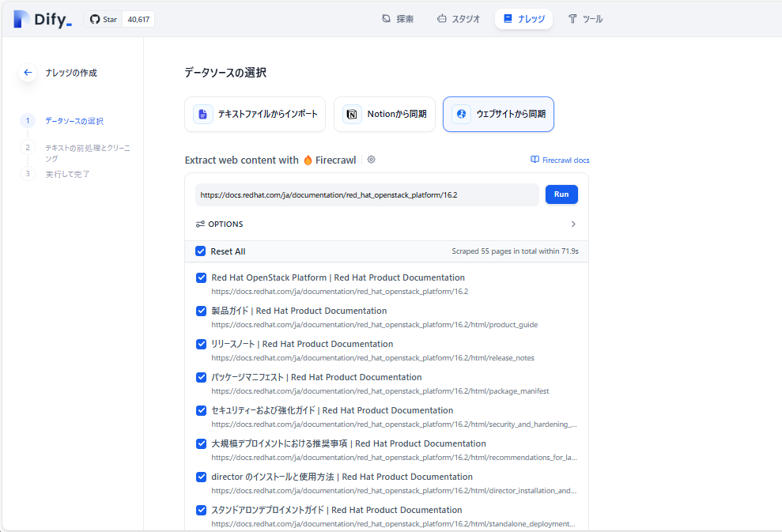The width and height of the screenshot is (782, 532).
Task: Uncheck リリースノート page checkbox
Action: [x=202, y=344]
